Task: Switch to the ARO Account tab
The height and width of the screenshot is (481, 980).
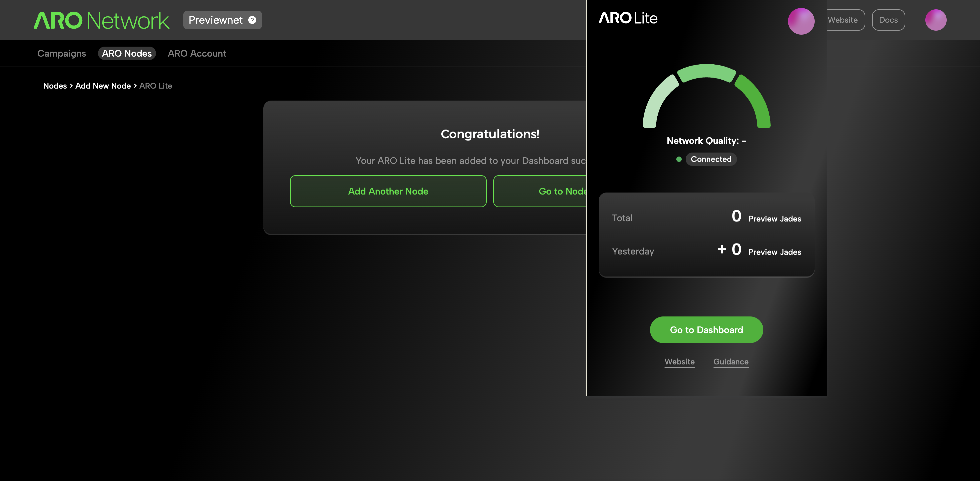Action: [x=197, y=54]
